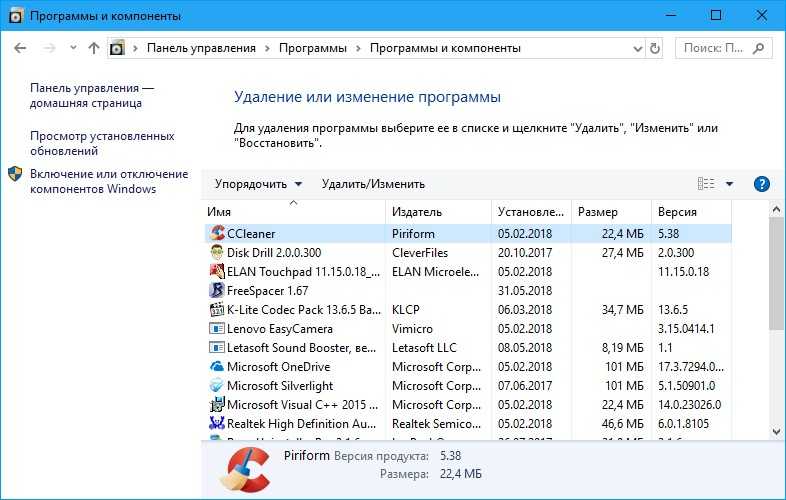This screenshot has height=500, width=786.
Task: Click the view layout icon in toolbar
Action: point(706,184)
